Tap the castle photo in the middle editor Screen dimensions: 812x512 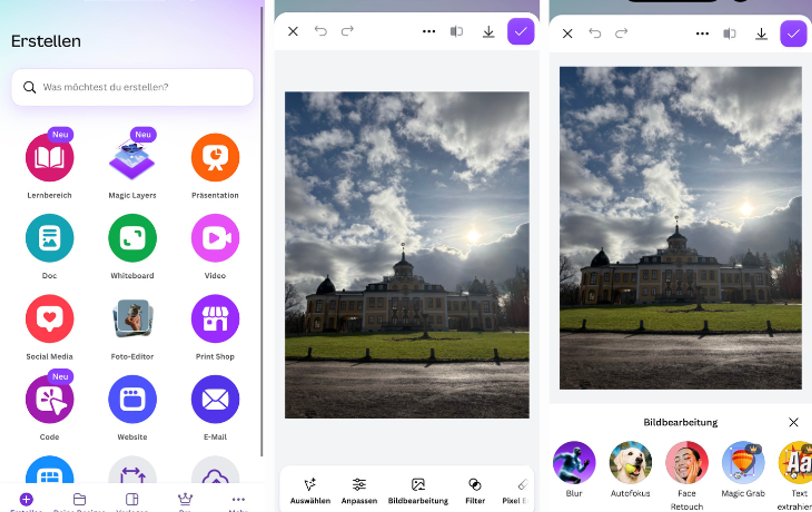(x=407, y=255)
